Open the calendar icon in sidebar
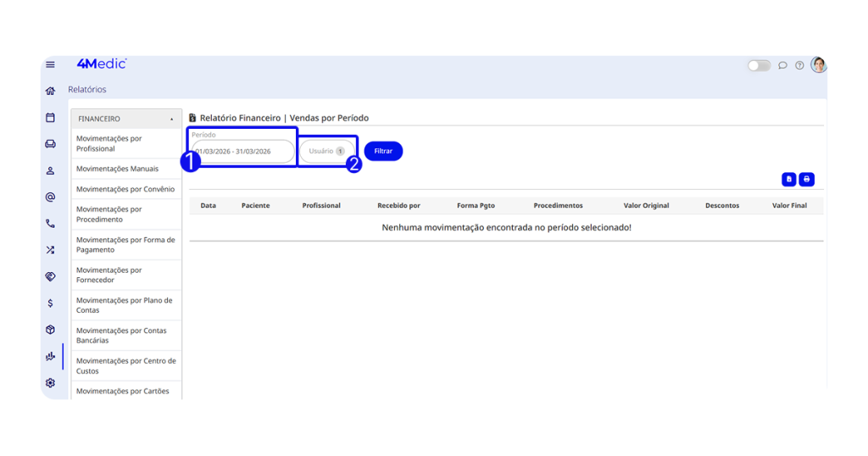 (x=50, y=118)
